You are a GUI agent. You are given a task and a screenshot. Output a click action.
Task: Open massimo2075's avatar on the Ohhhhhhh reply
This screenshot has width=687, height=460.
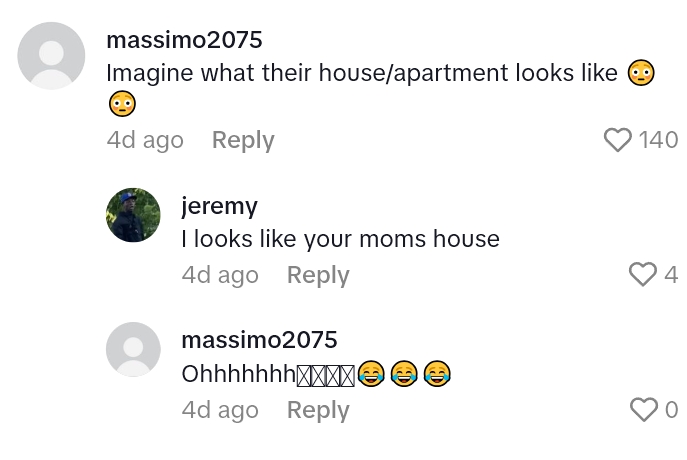(x=133, y=350)
